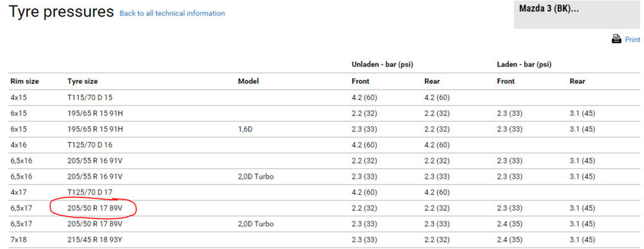Select the 215/45 R 18 93Y tyre row
The height and width of the screenshot is (249, 644).
pyautogui.click(x=325, y=241)
